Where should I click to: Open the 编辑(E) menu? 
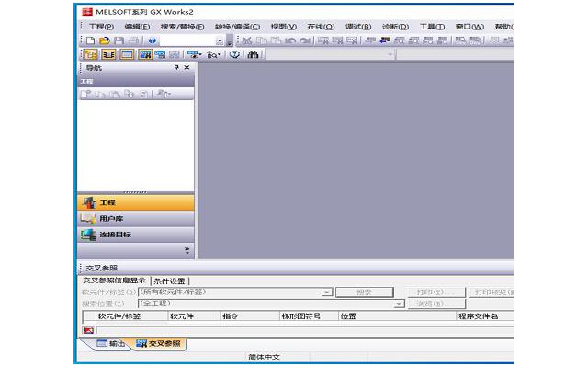click(137, 27)
